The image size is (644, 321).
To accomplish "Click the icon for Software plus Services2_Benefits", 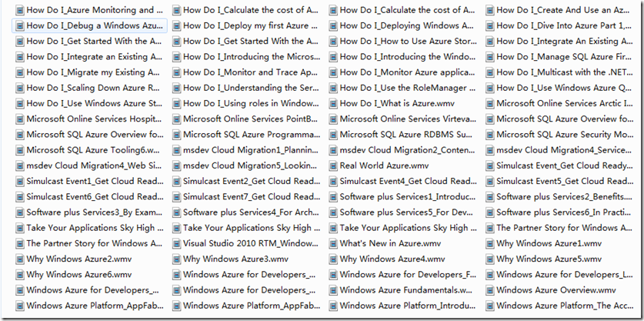I will 489,197.
